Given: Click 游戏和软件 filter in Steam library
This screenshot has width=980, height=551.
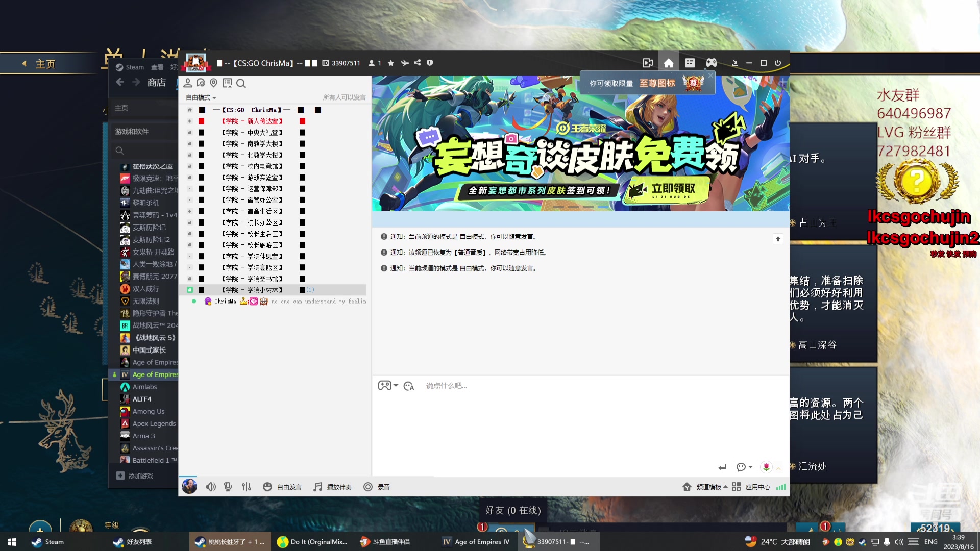Looking at the screenshot, I should coord(132,132).
